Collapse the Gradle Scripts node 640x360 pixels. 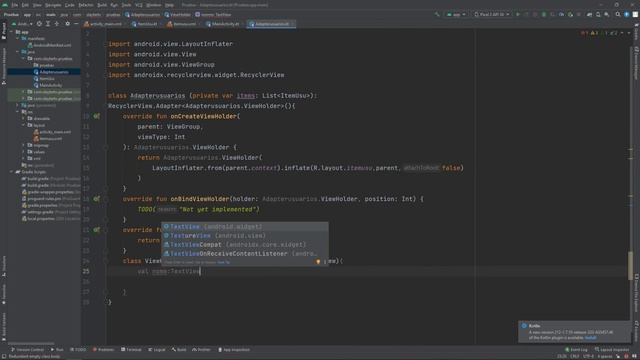tap(12, 172)
